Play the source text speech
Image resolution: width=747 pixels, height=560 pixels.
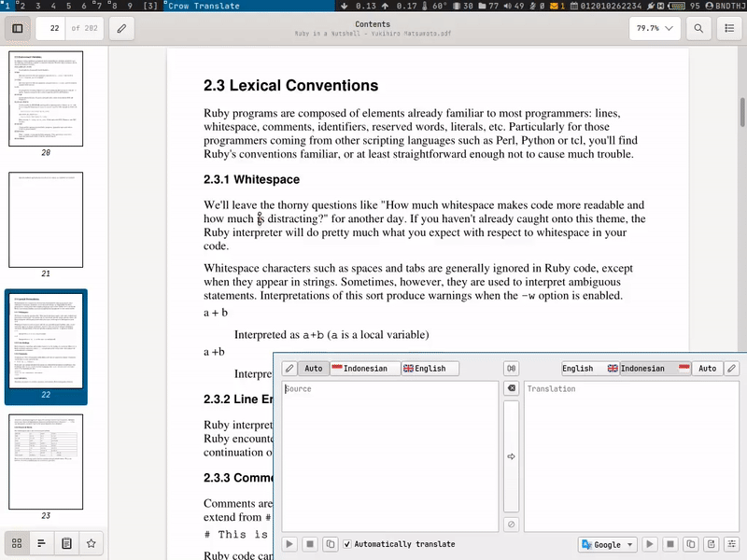point(289,544)
